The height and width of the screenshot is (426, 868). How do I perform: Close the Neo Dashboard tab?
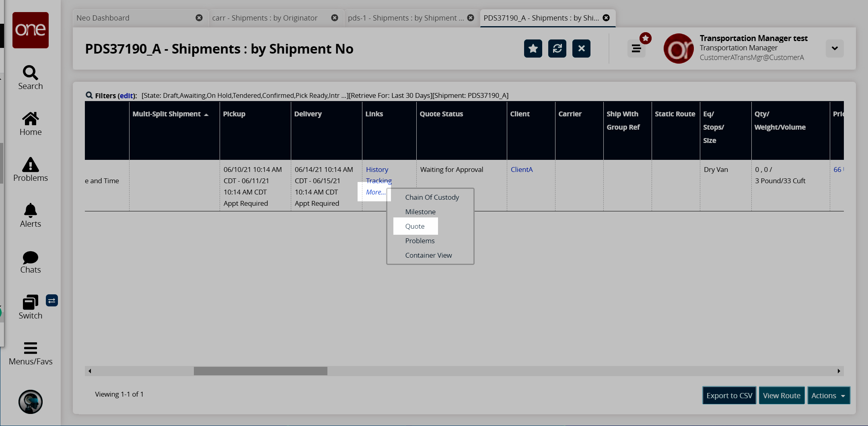pyautogui.click(x=199, y=18)
